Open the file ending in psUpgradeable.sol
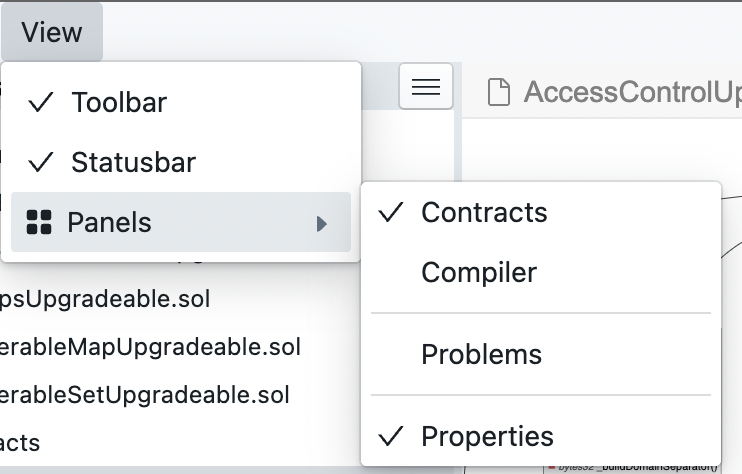This screenshot has width=742, height=474. [105, 299]
